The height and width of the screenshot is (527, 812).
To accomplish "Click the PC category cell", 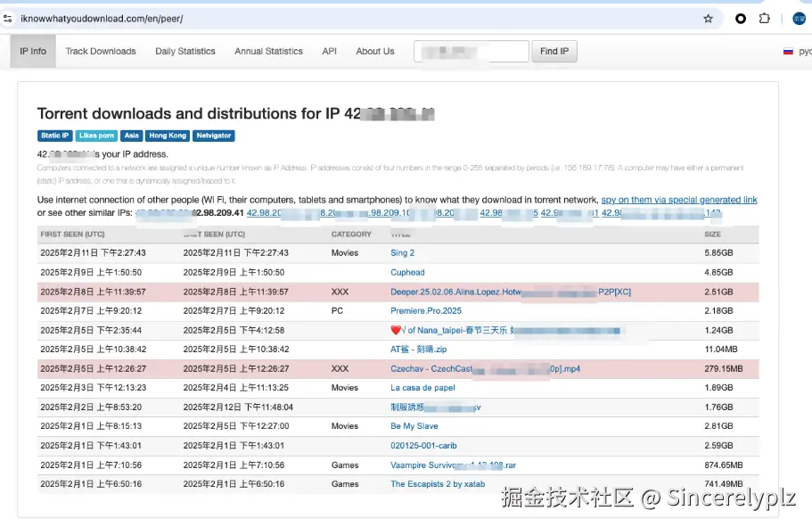I will 337,311.
